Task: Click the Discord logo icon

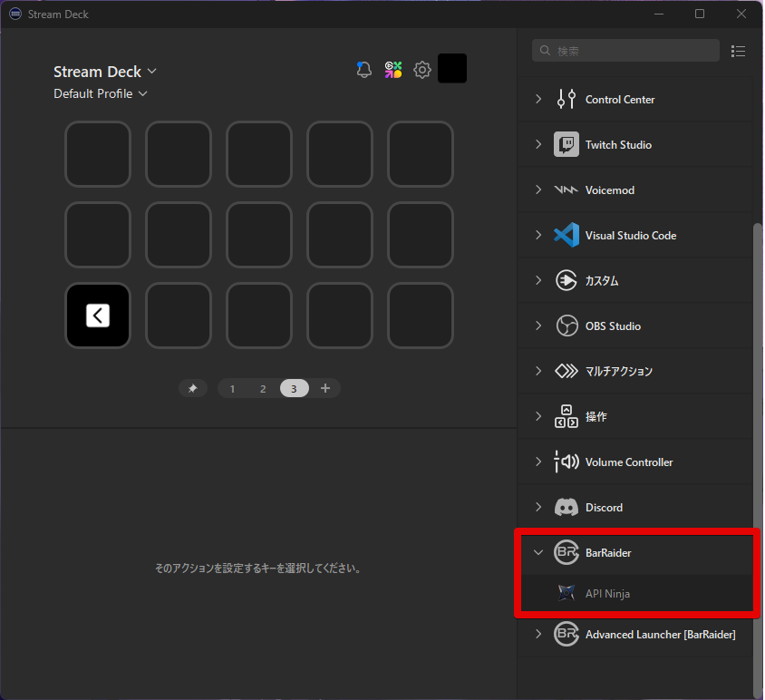Action: tap(566, 507)
